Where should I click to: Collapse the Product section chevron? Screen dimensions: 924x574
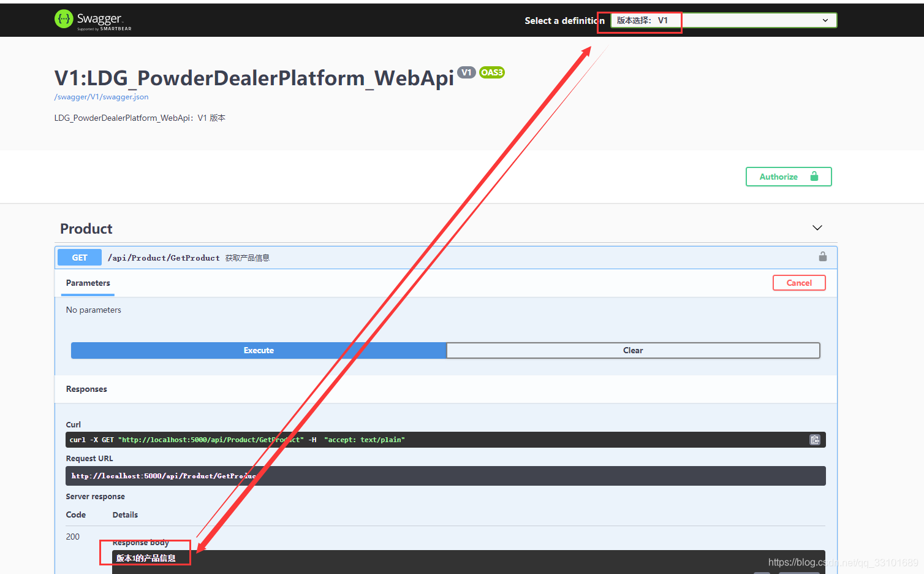click(x=817, y=228)
